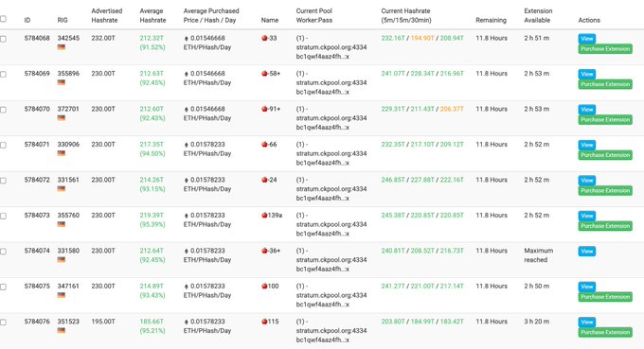
Task: Select checkbox for rental 5784076
Action: tap(3, 323)
